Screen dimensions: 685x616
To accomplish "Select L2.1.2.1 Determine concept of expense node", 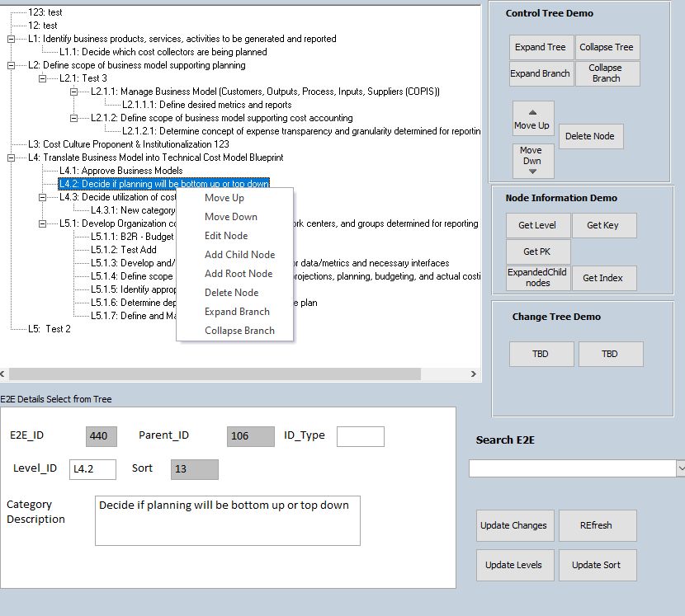I will (301, 131).
